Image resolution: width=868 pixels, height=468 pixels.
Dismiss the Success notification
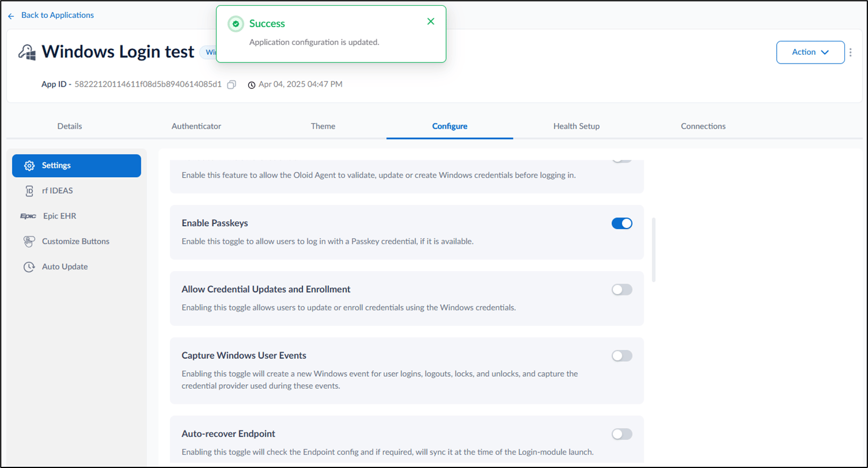point(431,21)
